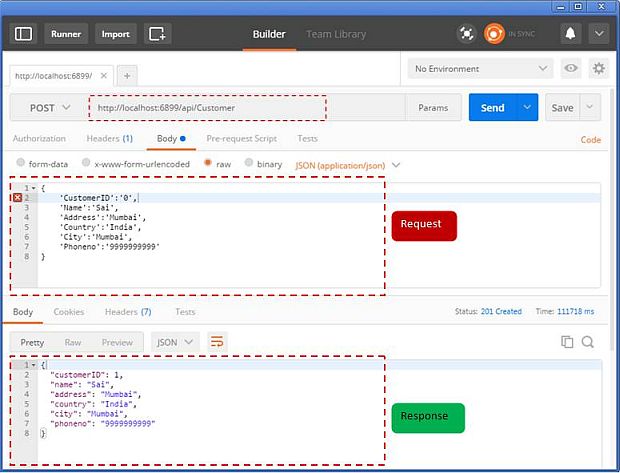The height and width of the screenshot is (473, 620).
Task: Switch response view to Pretty
Action: click(x=32, y=342)
